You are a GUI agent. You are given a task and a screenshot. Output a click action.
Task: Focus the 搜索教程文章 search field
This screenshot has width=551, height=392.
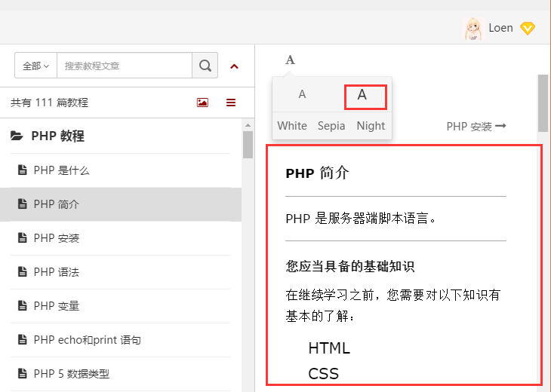125,66
